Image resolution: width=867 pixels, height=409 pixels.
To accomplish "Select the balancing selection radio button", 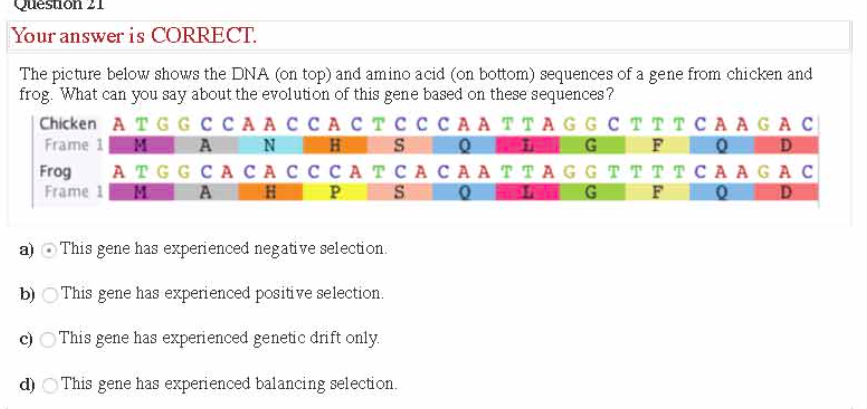I will 50,383.
